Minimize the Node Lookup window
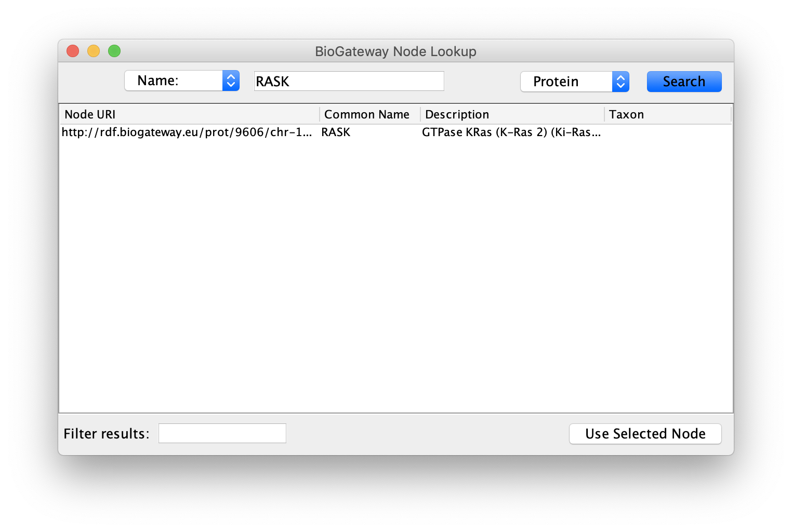The image size is (792, 532). click(94, 51)
